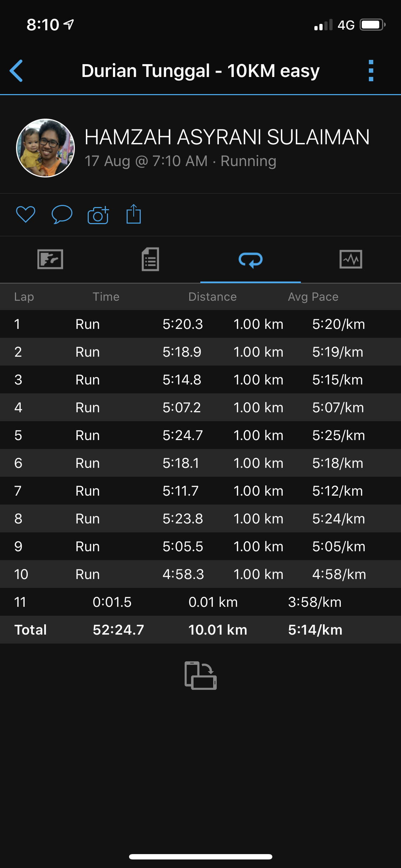Open HAMZAH ASYRANI SULAIMAN profile name
Viewport: 401px width, 868px height.
[x=227, y=137]
